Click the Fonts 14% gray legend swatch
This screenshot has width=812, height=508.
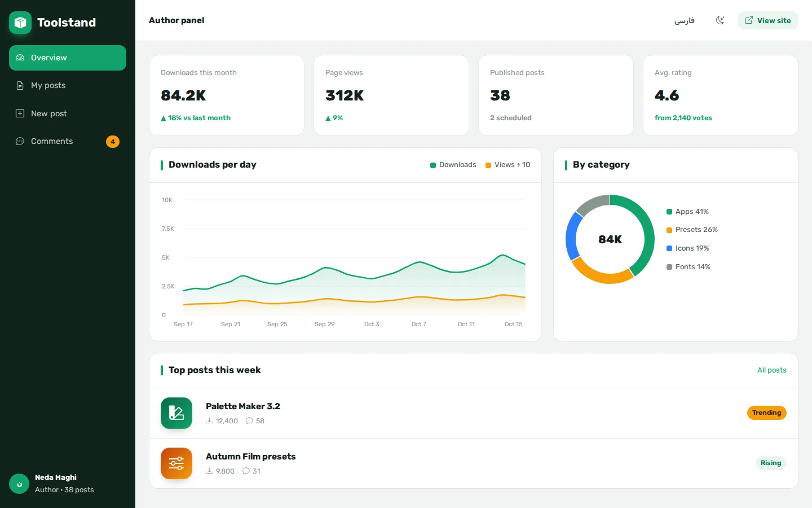point(669,267)
